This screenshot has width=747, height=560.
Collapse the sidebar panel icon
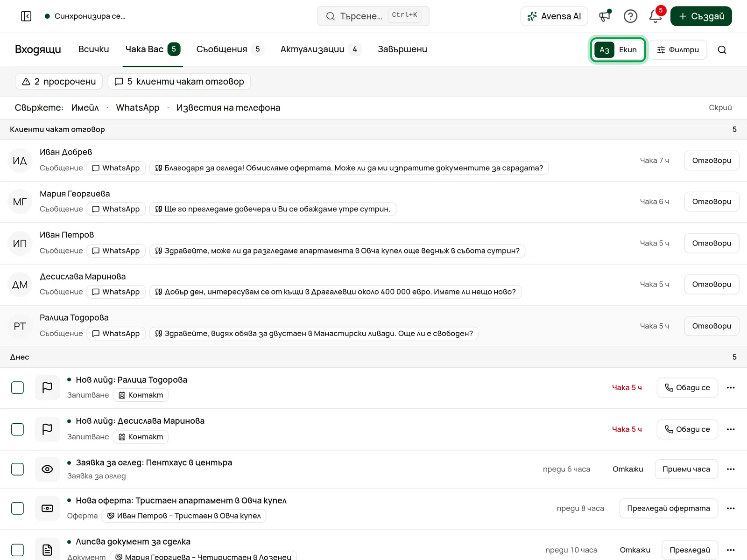point(26,16)
